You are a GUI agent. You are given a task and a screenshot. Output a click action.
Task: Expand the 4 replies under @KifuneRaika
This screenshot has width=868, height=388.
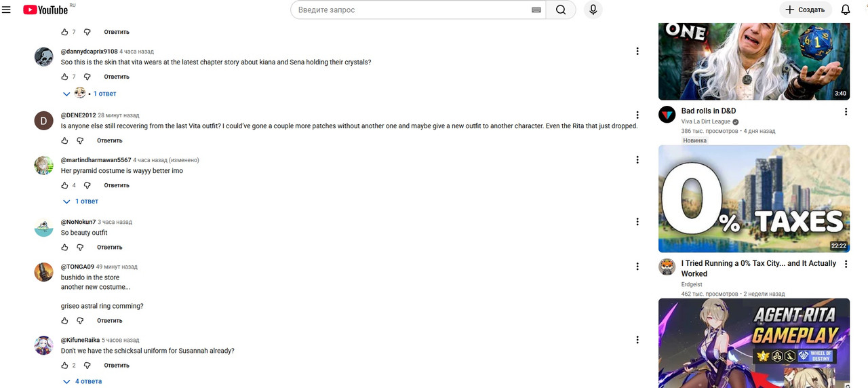pyautogui.click(x=82, y=382)
